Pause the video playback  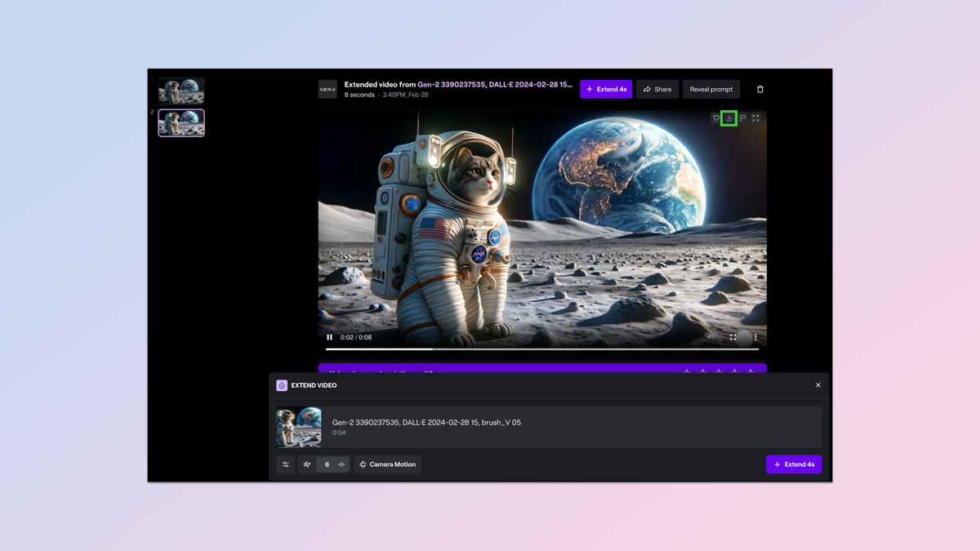(330, 337)
